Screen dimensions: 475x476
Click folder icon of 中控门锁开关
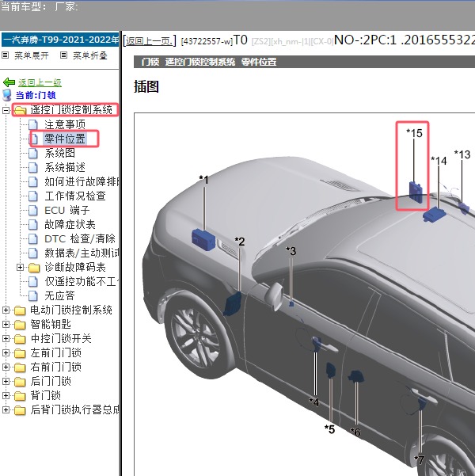pos(20,339)
